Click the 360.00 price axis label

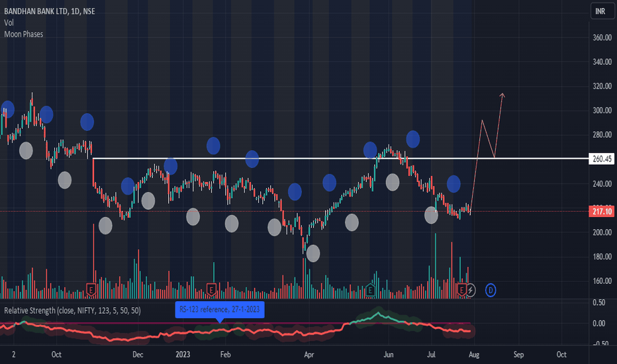click(602, 38)
